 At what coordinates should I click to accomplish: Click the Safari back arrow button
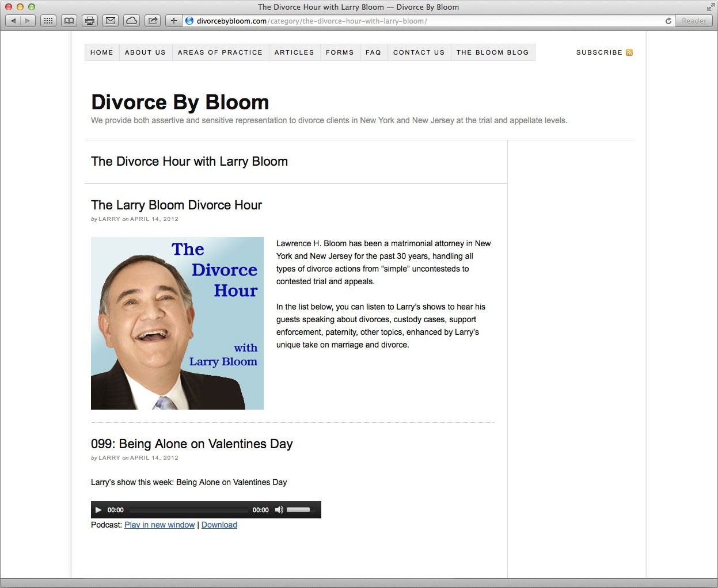pyautogui.click(x=13, y=21)
